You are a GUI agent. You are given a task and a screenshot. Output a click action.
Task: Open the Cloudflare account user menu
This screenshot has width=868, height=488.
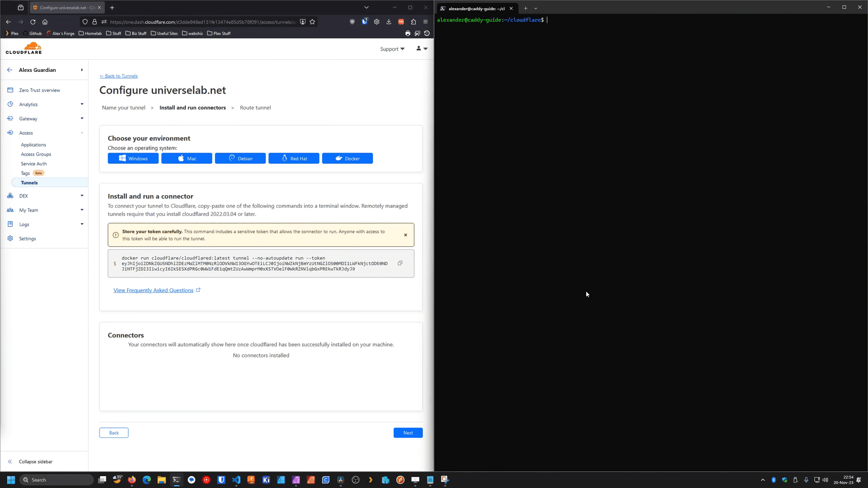421,48
